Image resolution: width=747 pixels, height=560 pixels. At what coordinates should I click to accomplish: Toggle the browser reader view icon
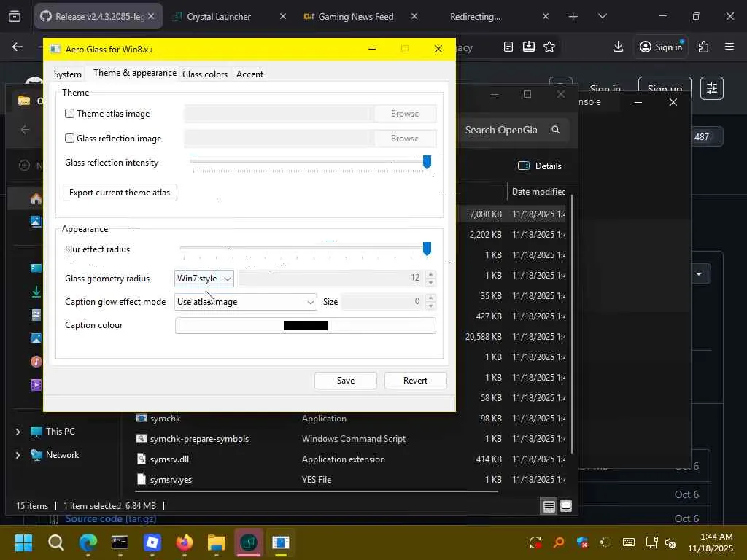(x=508, y=47)
